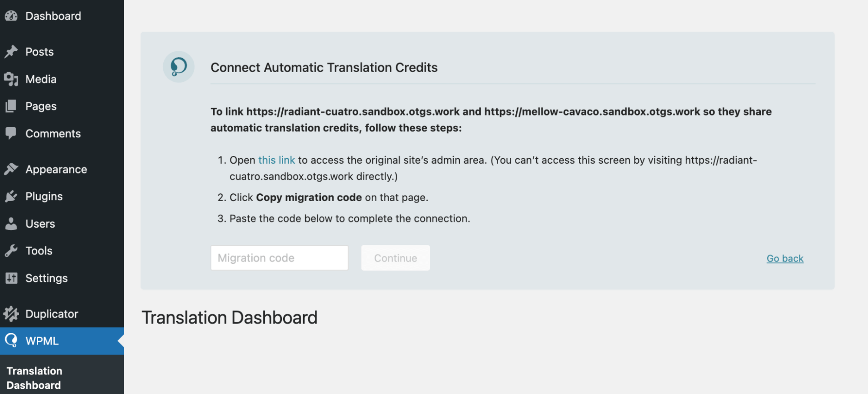Click the Settings sliders icon

pyautogui.click(x=11, y=278)
